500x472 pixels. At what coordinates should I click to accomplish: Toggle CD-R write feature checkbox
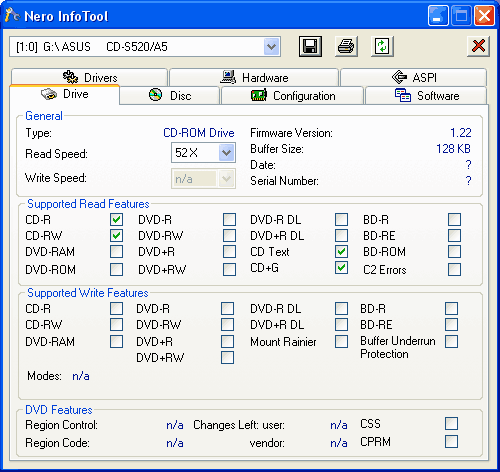point(116,309)
